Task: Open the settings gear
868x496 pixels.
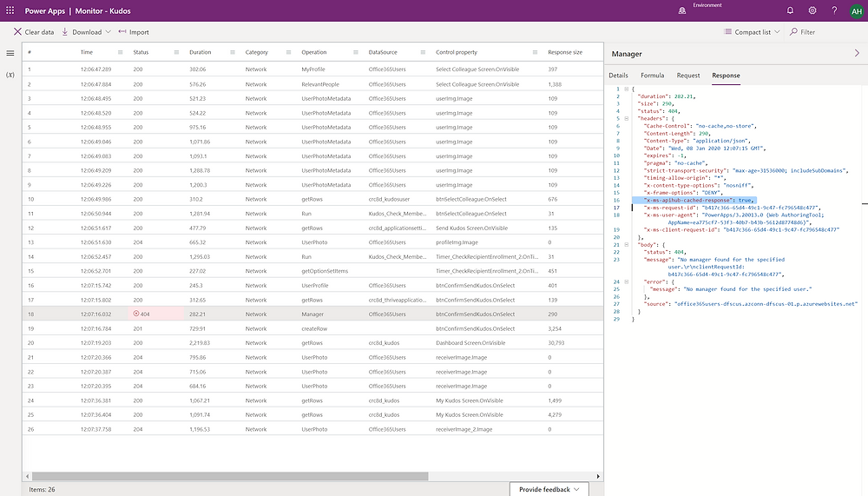Action: pos(812,10)
